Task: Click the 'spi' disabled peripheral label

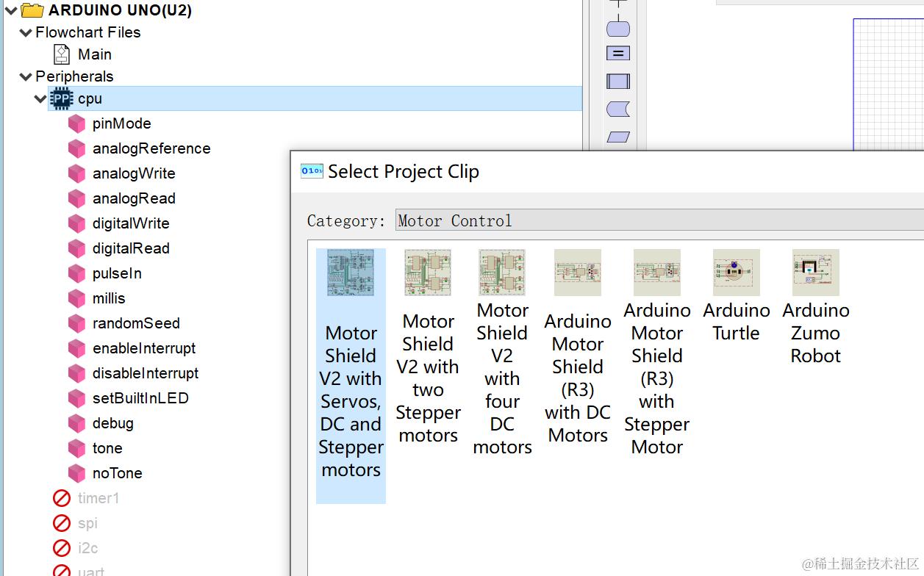Action: (x=87, y=523)
